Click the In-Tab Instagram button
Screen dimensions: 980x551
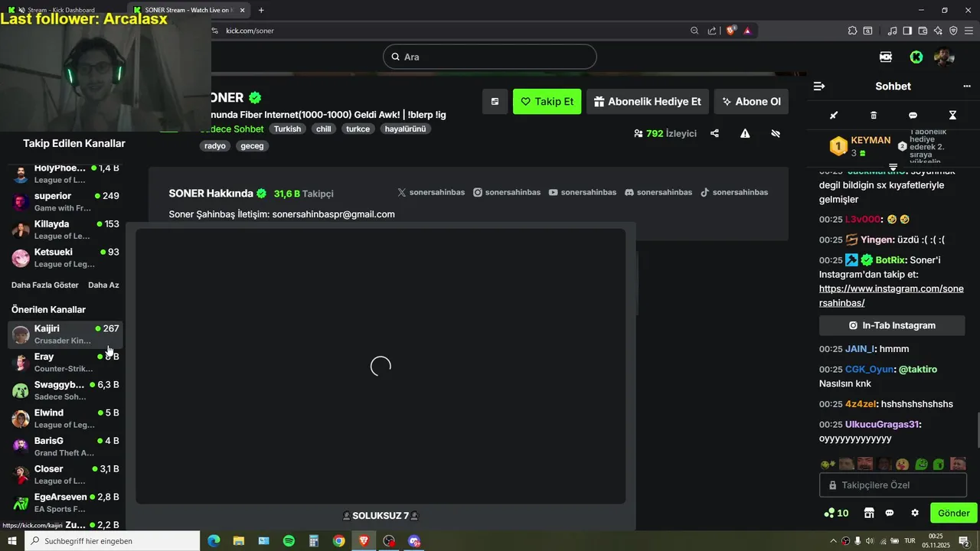click(892, 325)
